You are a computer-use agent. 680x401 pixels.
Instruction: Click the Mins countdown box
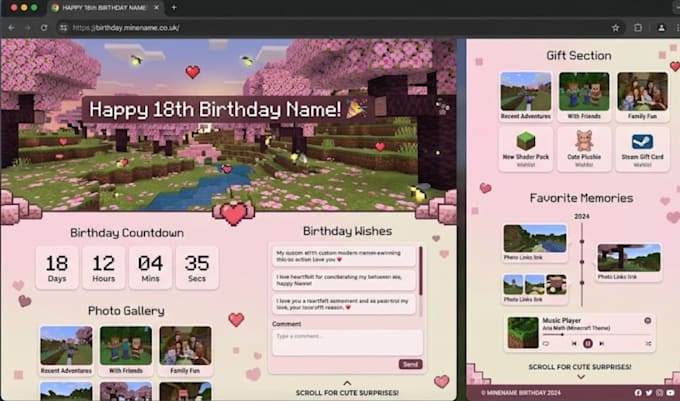click(x=150, y=267)
